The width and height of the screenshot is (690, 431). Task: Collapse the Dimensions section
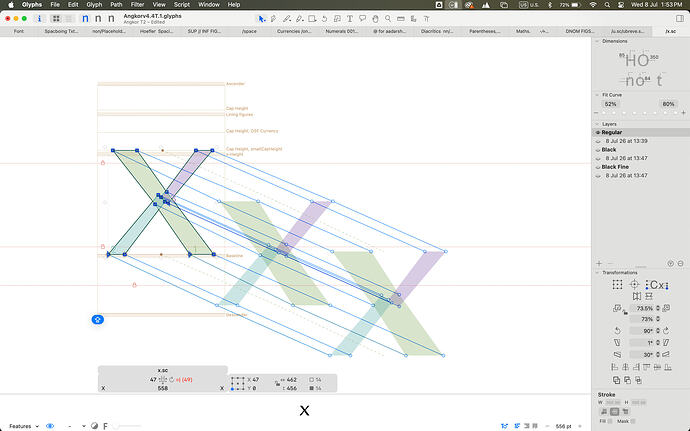pyautogui.click(x=598, y=41)
